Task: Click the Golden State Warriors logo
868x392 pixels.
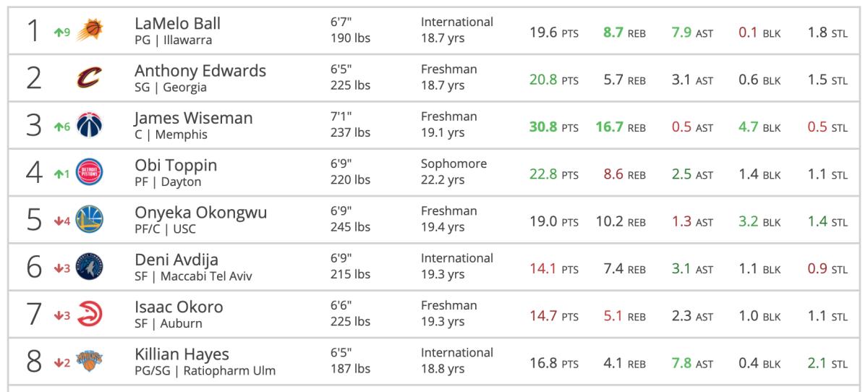Action: (90, 221)
